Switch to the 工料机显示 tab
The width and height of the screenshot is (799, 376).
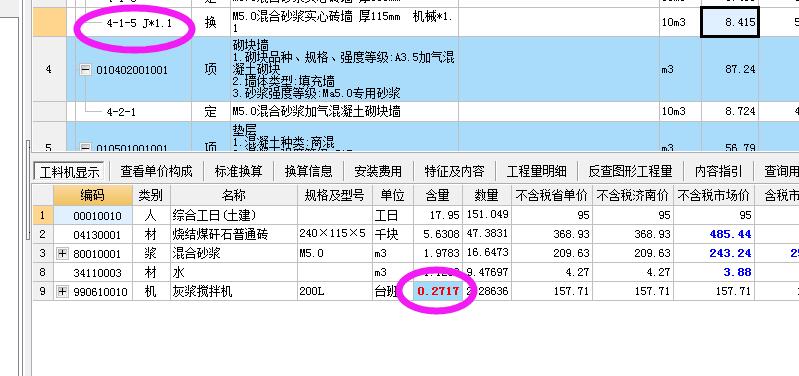[69, 171]
